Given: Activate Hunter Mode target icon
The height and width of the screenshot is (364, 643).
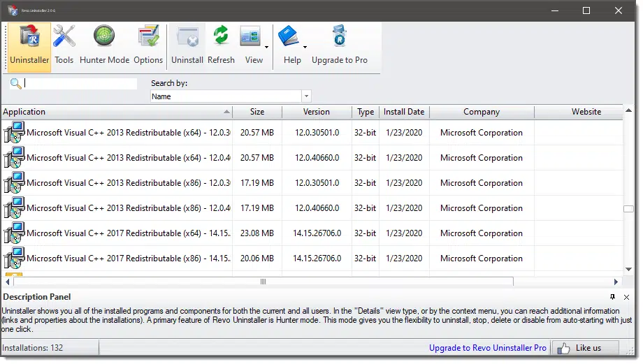Looking at the screenshot, I should click(x=104, y=36).
